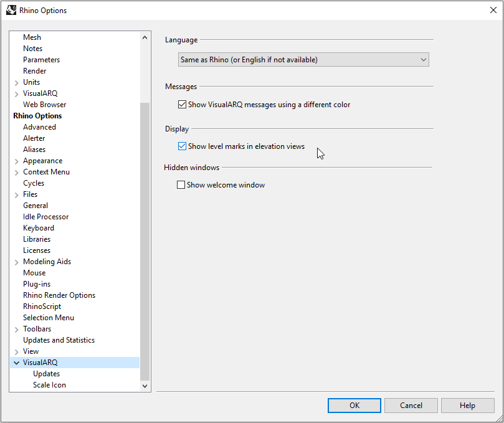Enable Show welcome window checkbox
Image resolution: width=504 pixels, height=423 pixels.
[181, 185]
